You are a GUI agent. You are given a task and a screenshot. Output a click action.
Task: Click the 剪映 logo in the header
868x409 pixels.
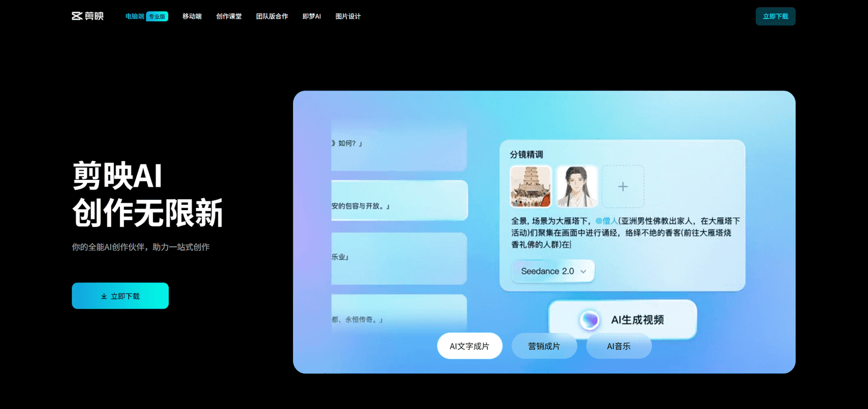coord(88,16)
